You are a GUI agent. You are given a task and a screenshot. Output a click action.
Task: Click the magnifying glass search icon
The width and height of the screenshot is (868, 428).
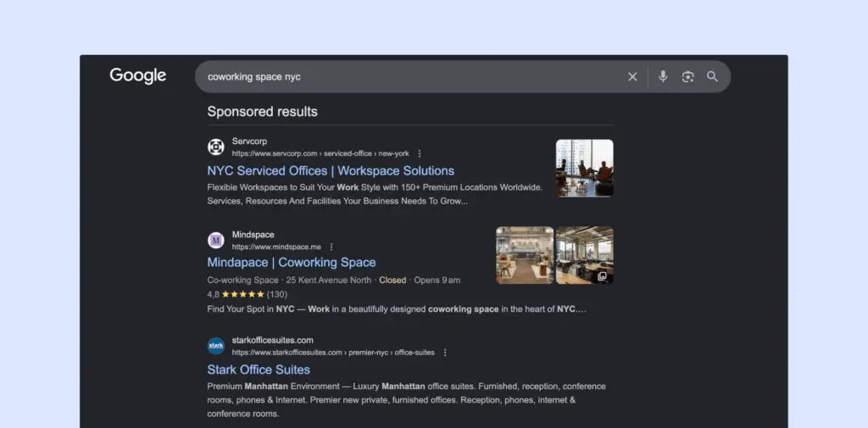pos(712,77)
